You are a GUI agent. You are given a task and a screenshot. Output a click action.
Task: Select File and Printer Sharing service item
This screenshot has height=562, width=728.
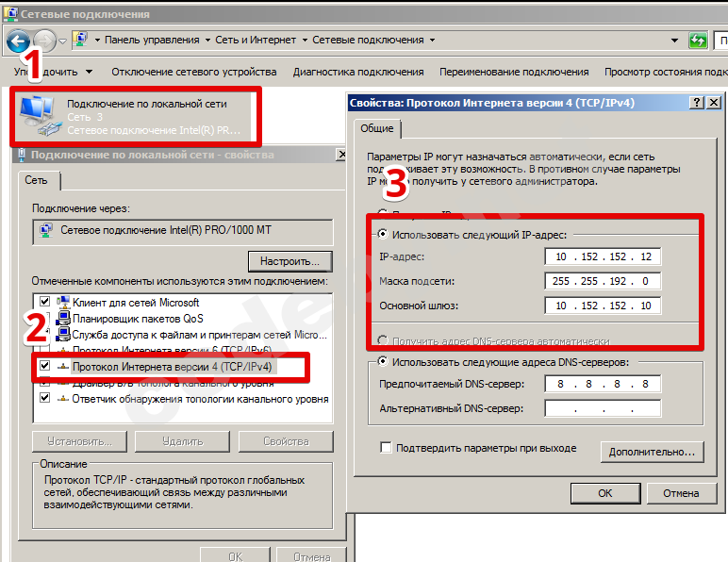[x=191, y=335]
